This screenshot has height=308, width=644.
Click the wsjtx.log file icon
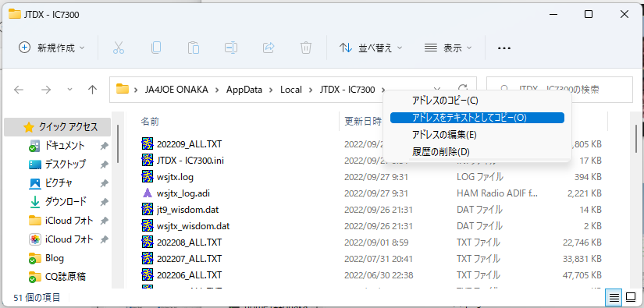(x=147, y=177)
